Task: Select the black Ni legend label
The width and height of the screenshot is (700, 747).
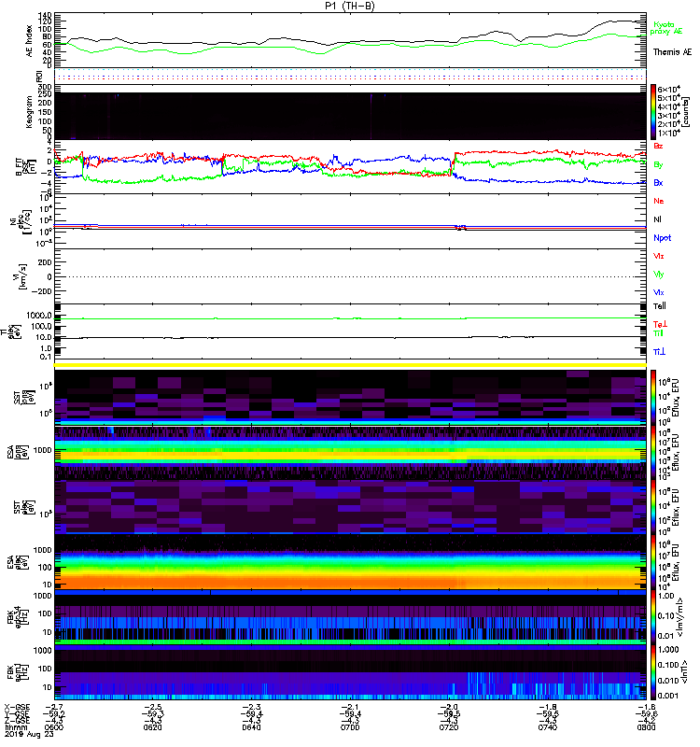Action: coord(657,219)
